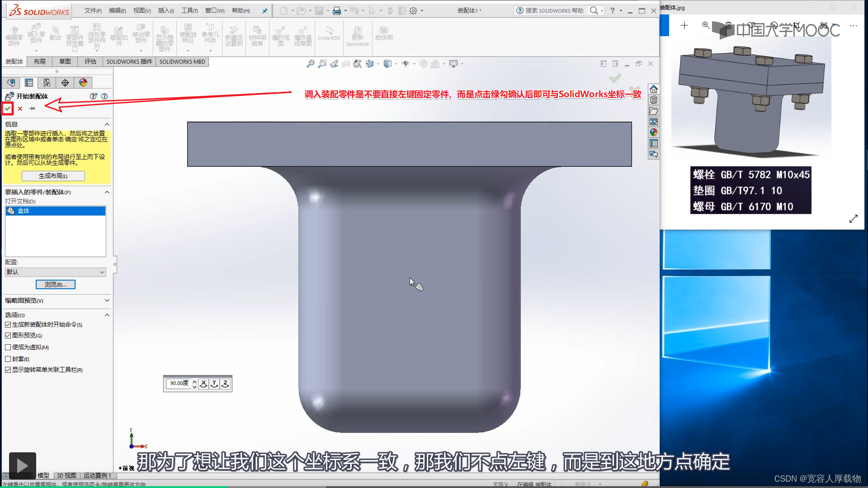Toggle 图形预览 checkbox
868x488 pixels.
[x=8, y=336]
